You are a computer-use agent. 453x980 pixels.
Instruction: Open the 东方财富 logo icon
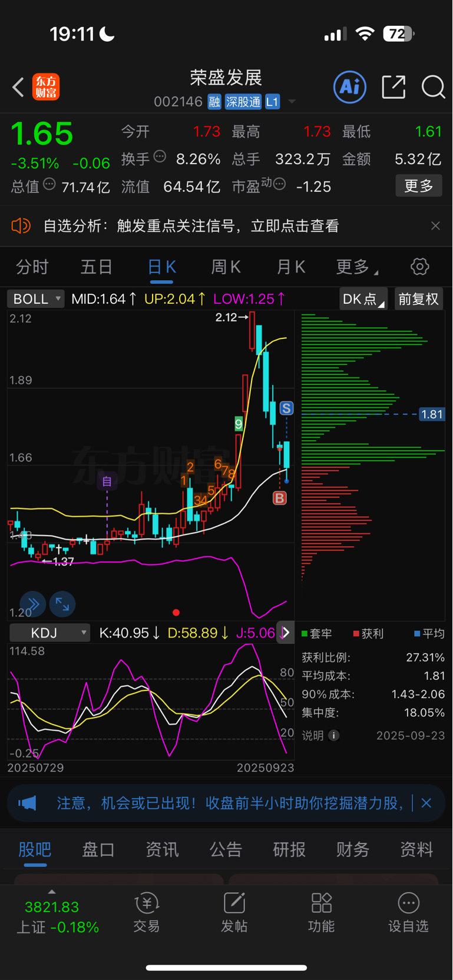click(46, 87)
